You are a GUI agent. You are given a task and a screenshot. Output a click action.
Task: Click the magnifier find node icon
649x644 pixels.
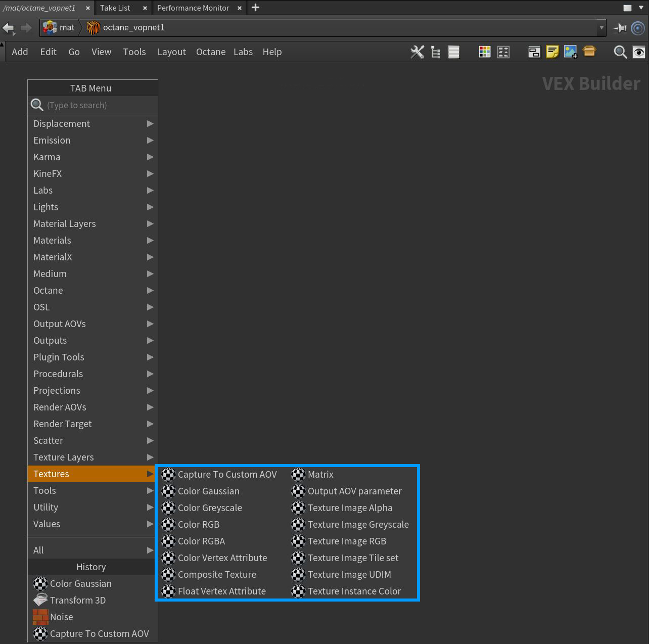click(x=620, y=52)
